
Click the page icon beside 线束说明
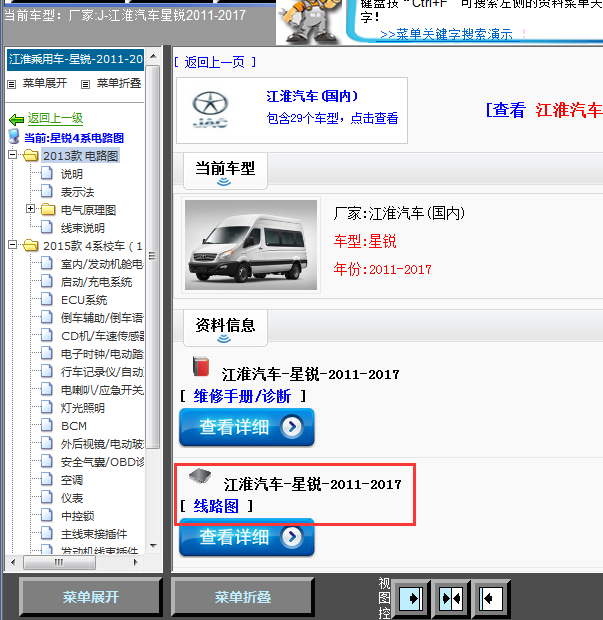47,227
